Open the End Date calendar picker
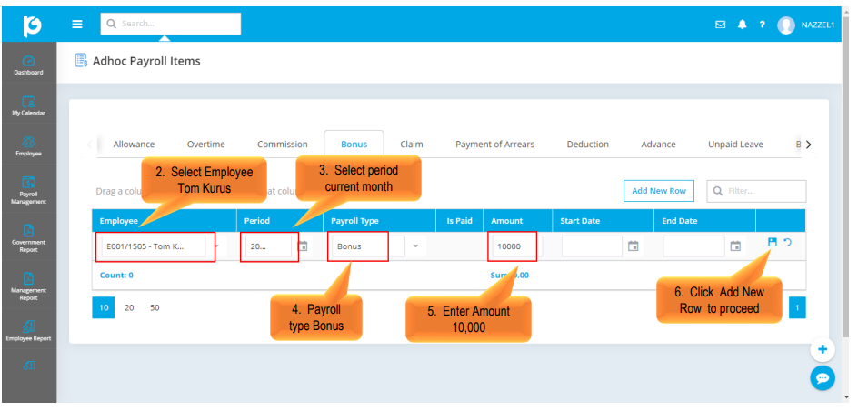Screen dimensions: 868x411 [x=736, y=246]
